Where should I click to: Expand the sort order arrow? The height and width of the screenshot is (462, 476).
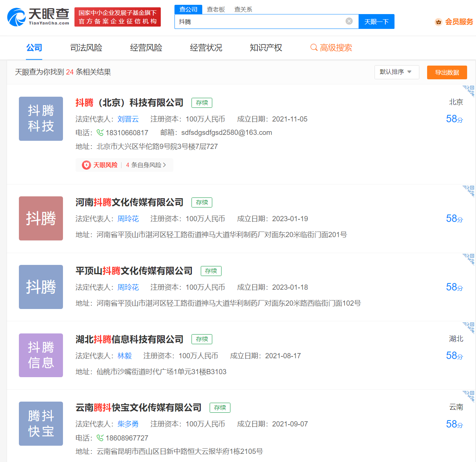pyautogui.click(x=409, y=72)
